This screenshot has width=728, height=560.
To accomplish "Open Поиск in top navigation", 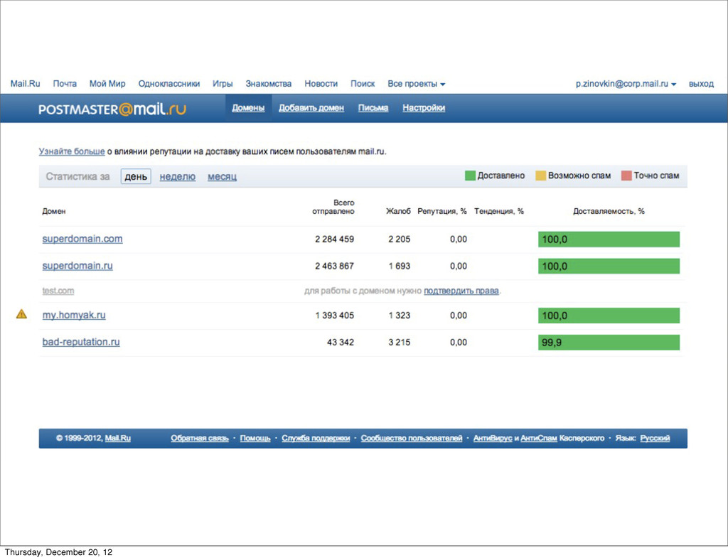I will point(363,84).
